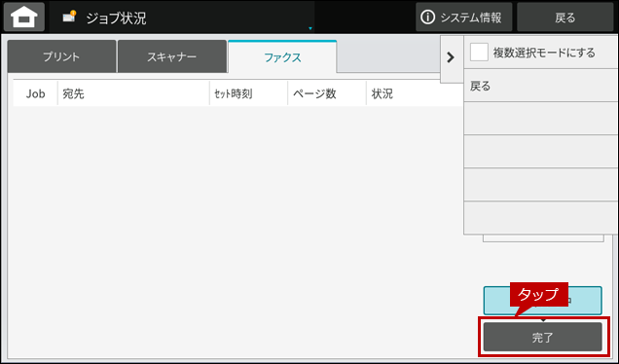The height and width of the screenshot is (364, 619).
Task: Tap the 戻る button in top bar
Action: (564, 18)
